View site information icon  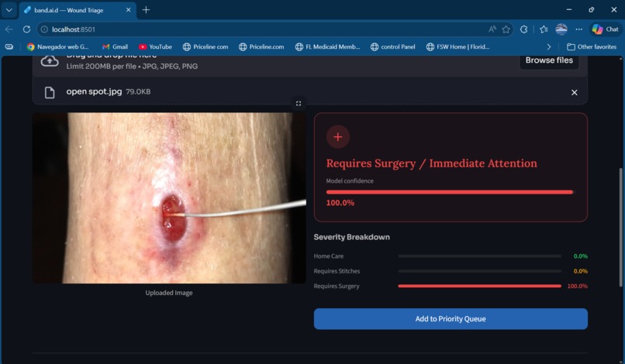point(44,29)
